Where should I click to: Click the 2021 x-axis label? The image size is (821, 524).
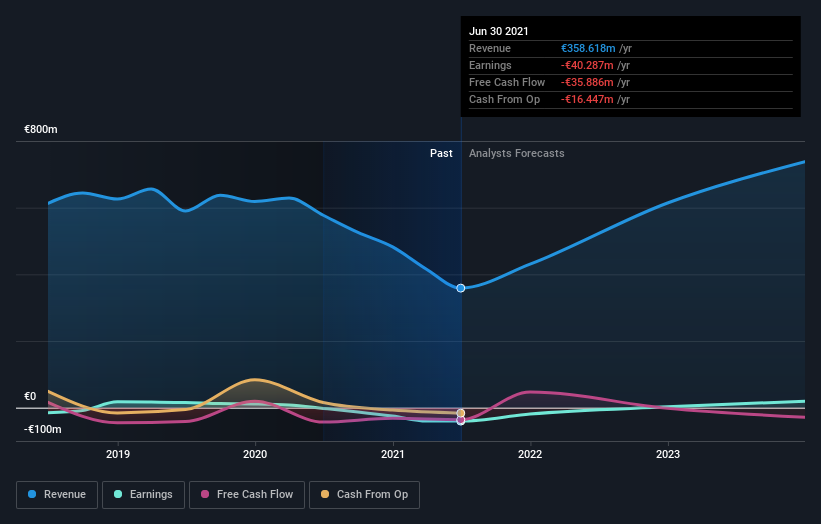[393, 454]
